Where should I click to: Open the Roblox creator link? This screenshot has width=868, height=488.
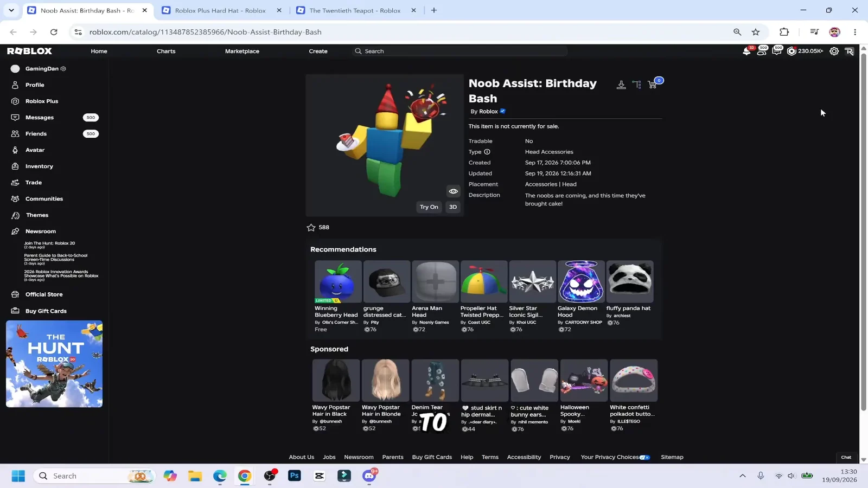point(488,111)
